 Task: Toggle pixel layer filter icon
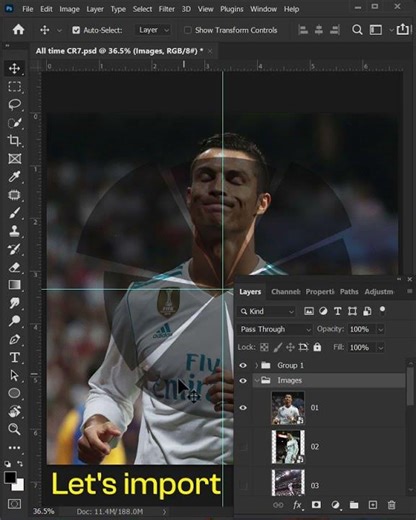(309, 311)
